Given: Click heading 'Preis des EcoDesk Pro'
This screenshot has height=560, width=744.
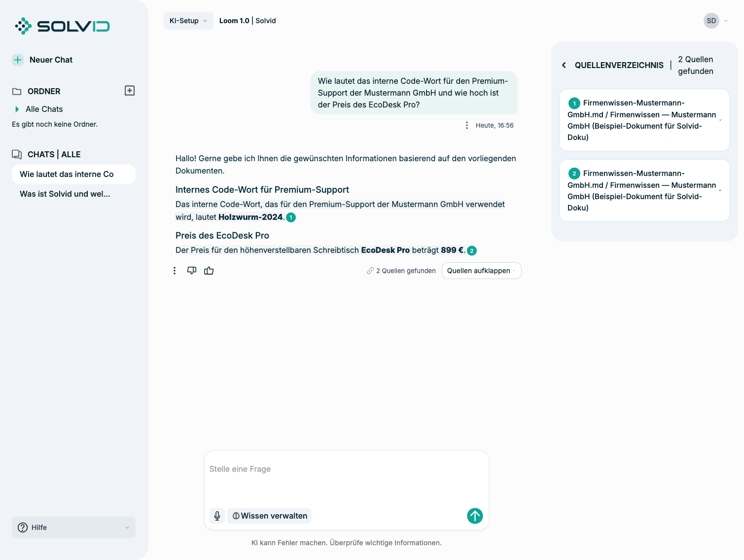Looking at the screenshot, I should (x=222, y=236).
